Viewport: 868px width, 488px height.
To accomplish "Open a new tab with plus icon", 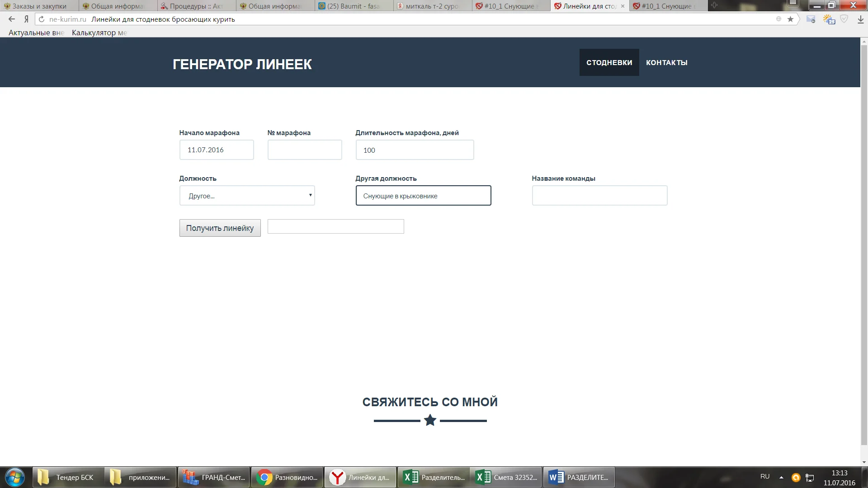I will 714,5.
